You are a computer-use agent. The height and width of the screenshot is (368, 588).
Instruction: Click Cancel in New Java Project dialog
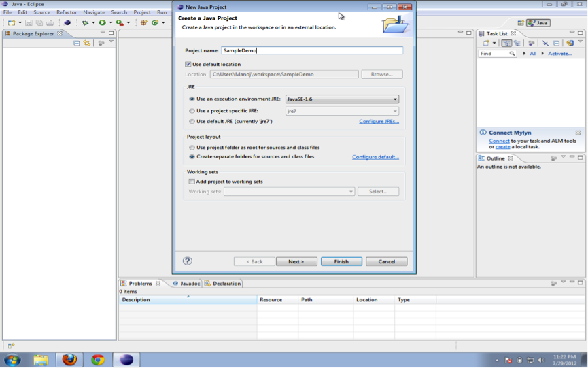click(x=386, y=261)
